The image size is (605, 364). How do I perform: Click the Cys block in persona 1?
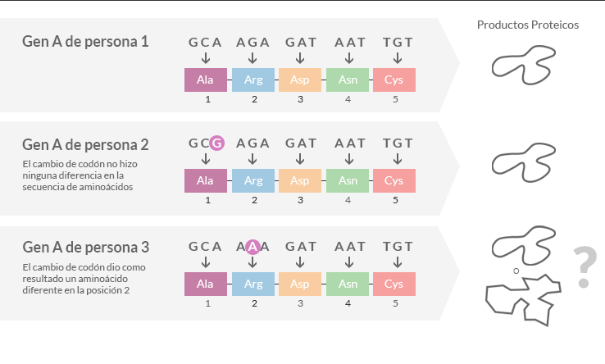pyautogui.click(x=394, y=80)
